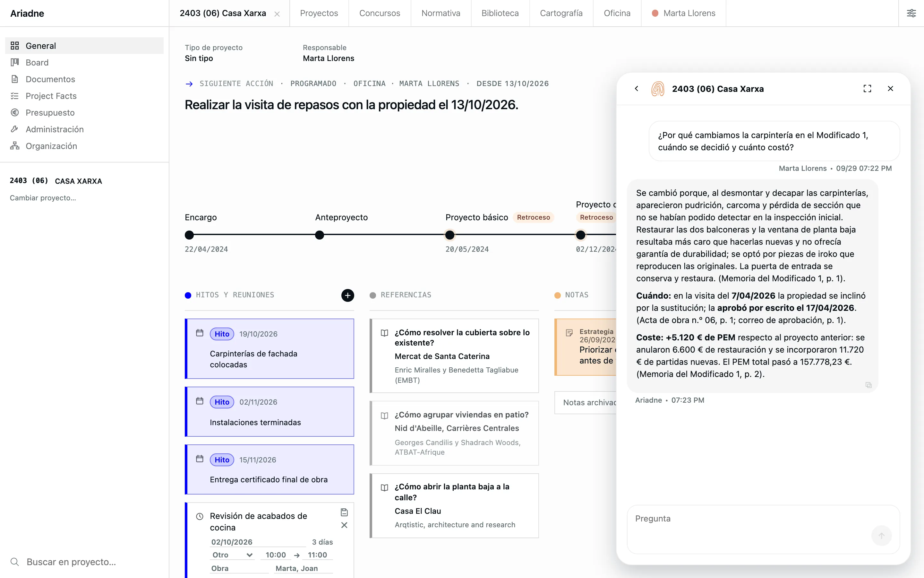The image size is (924, 578).
Task: Open the Biblioteca tab
Action: click(500, 13)
